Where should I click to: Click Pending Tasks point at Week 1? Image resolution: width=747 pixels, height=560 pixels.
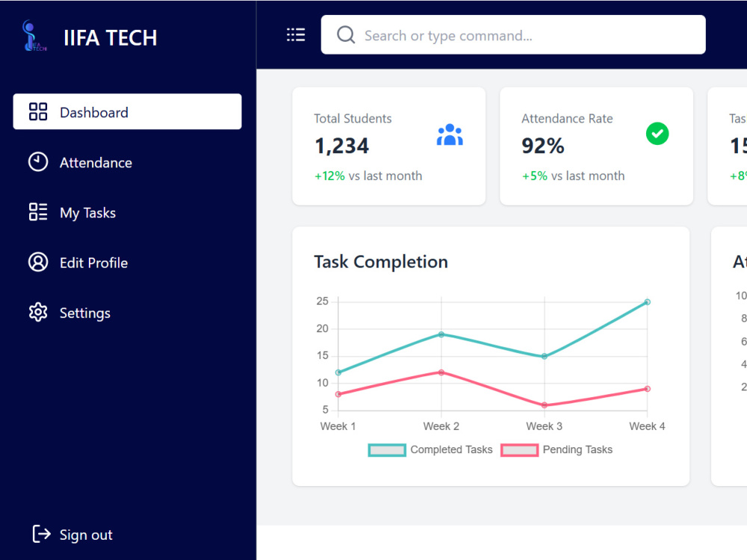coord(338,394)
